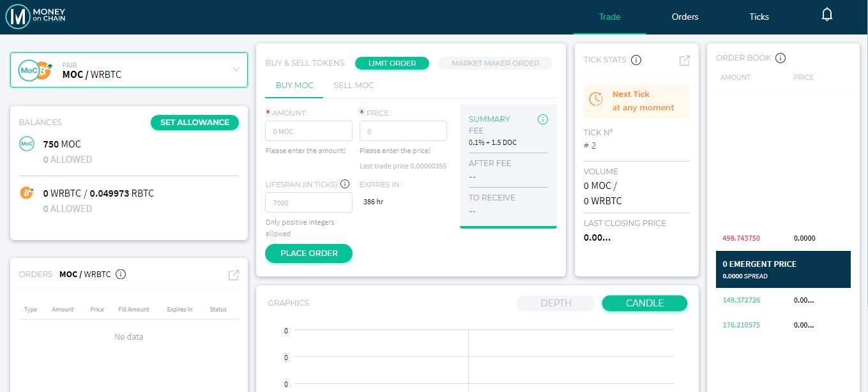Click the Fill Amount column header

click(x=133, y=310)
